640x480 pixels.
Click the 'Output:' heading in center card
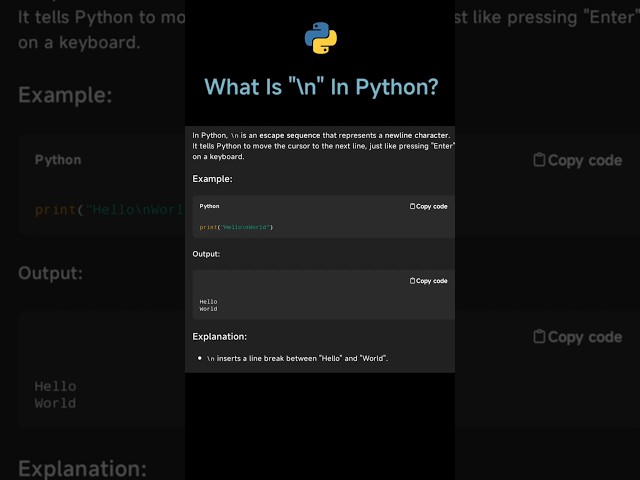(x=206, y=254)
